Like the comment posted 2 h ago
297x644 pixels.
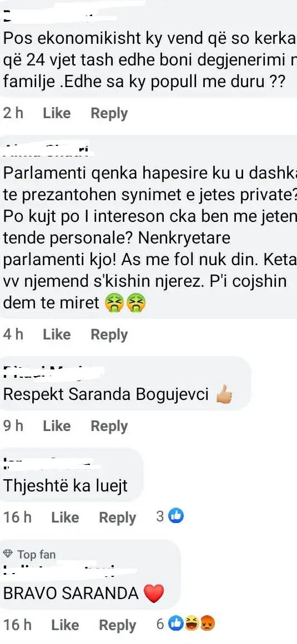tap(57, 113)
